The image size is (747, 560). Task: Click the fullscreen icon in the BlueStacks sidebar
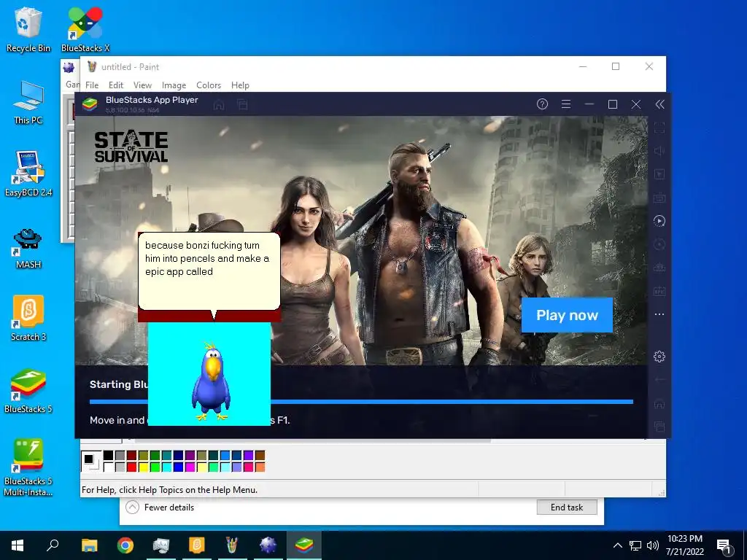(659, 128)
